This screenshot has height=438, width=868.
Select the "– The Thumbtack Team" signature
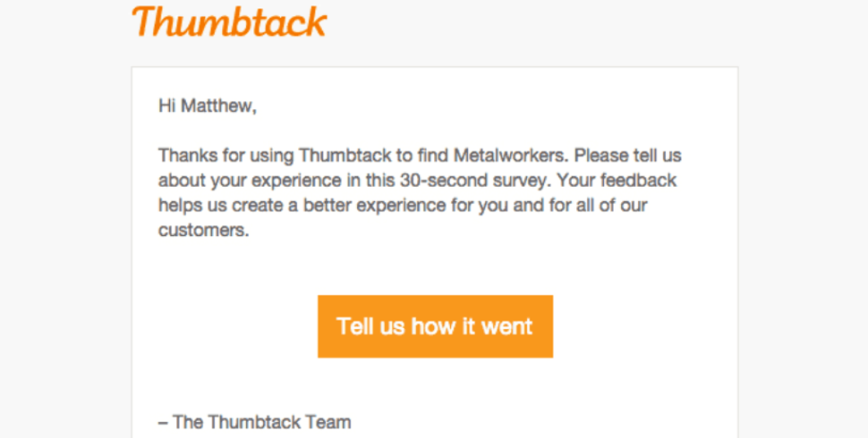click(255, 422)
